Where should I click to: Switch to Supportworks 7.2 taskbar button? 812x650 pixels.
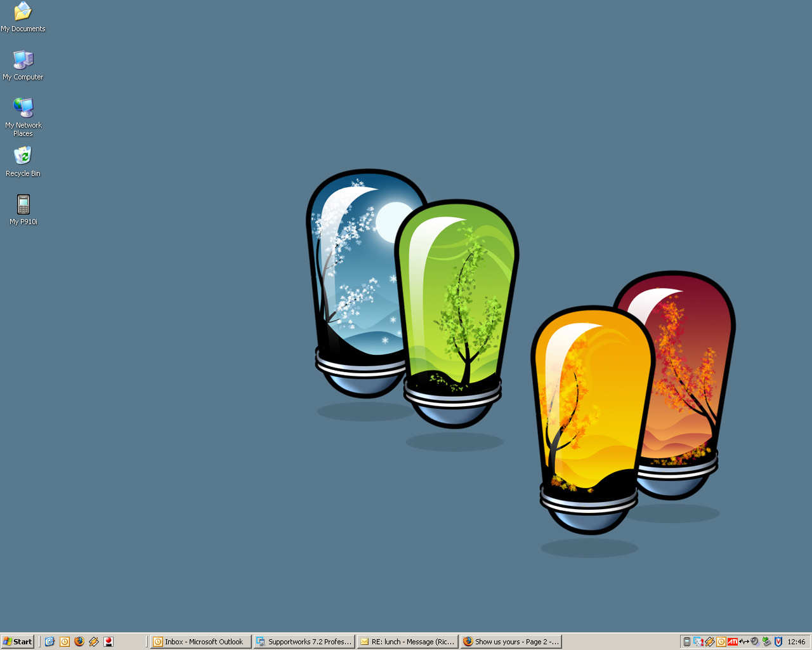[x=304, y=642]
